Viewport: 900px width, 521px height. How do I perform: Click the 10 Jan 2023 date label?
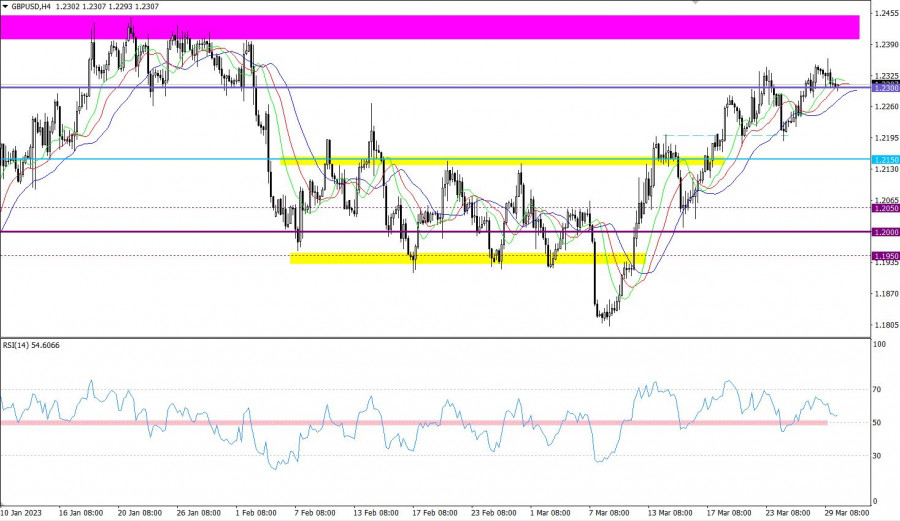tap(22, 511)
